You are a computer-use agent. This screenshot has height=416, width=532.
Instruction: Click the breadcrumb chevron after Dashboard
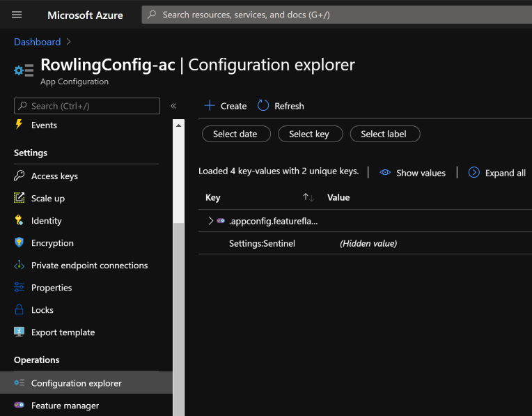click(x=68, y=41)
